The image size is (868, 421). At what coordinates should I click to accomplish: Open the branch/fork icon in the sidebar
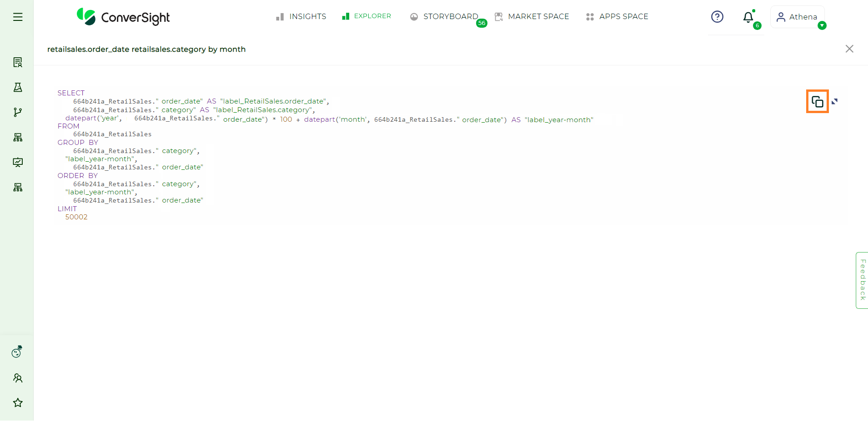[x=18, y=112]
